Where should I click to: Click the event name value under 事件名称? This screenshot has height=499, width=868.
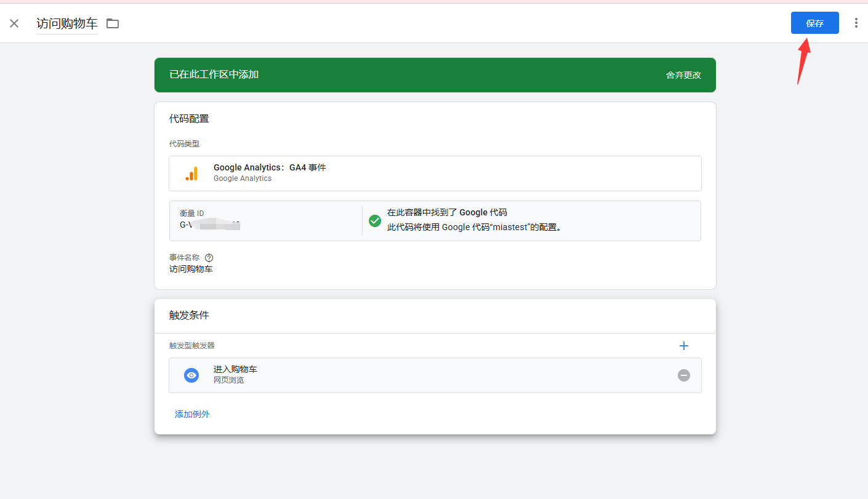click(x=191, y=269)
